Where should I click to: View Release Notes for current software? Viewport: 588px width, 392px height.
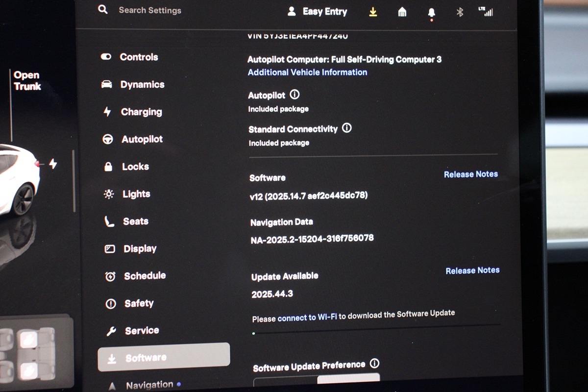coord(470,174)
